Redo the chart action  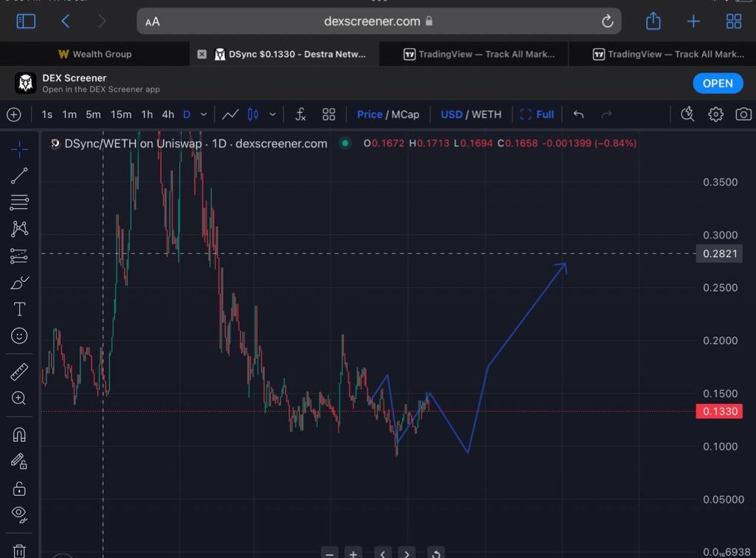click(x=607, y=114)
